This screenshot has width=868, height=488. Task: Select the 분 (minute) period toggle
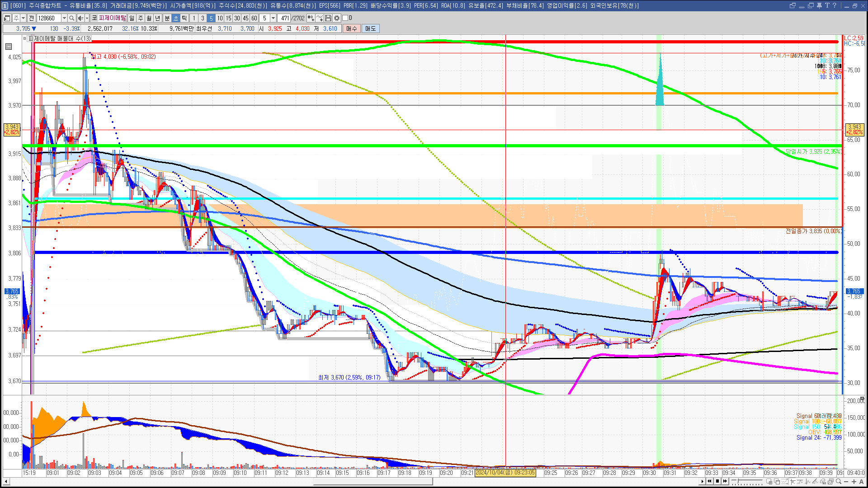(167, 18)
